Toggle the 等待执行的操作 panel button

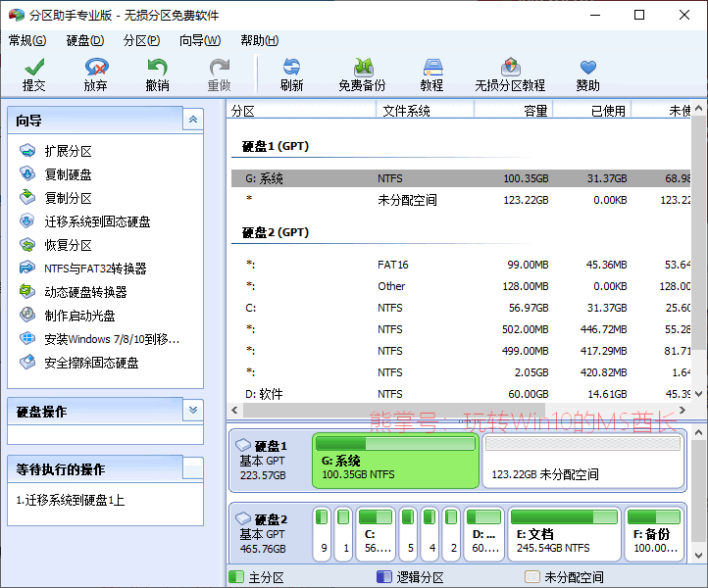193,468
